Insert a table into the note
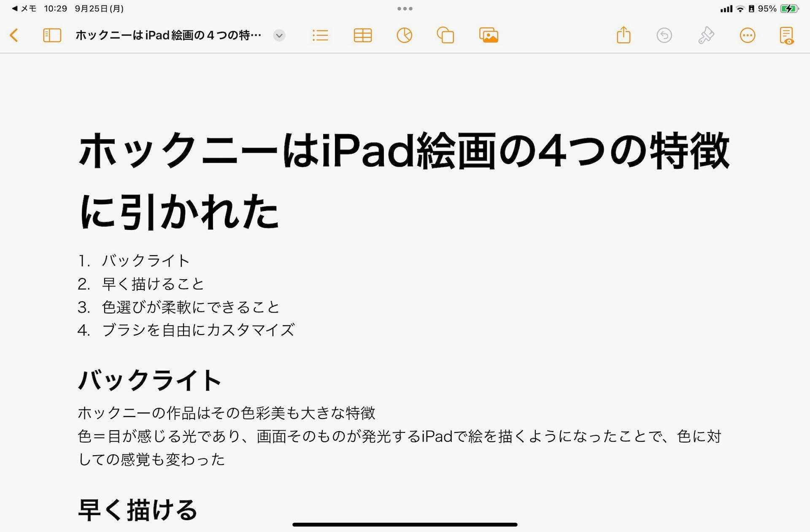The height and width of the screenshot is (532, 810). [362, 35]
